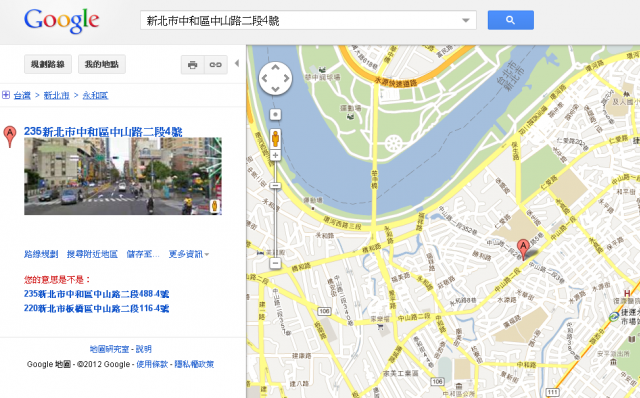This screenshot has height=398, width=640.
Task: Open the Street View thumbnail photo
Action: (x=123, y=176)
